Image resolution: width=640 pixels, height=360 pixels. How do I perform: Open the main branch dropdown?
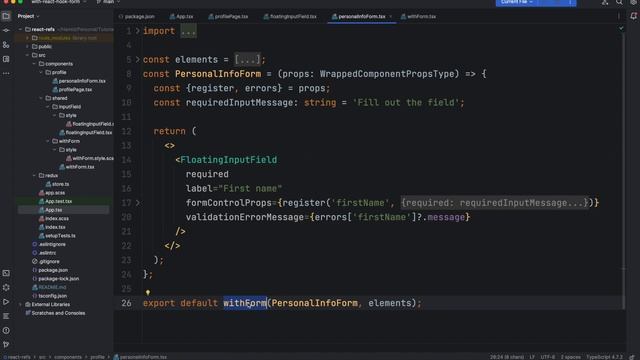pos(108,2)
